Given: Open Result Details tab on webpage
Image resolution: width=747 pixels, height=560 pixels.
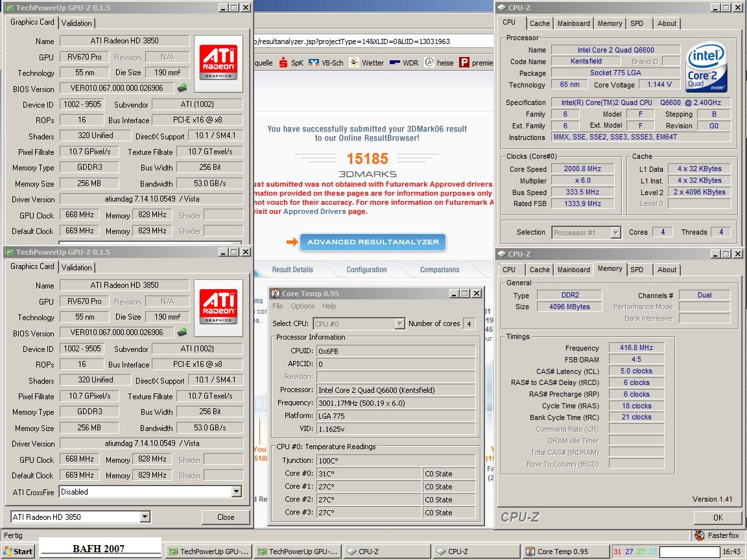Looking at the screenshot, I should pos(292,270).
